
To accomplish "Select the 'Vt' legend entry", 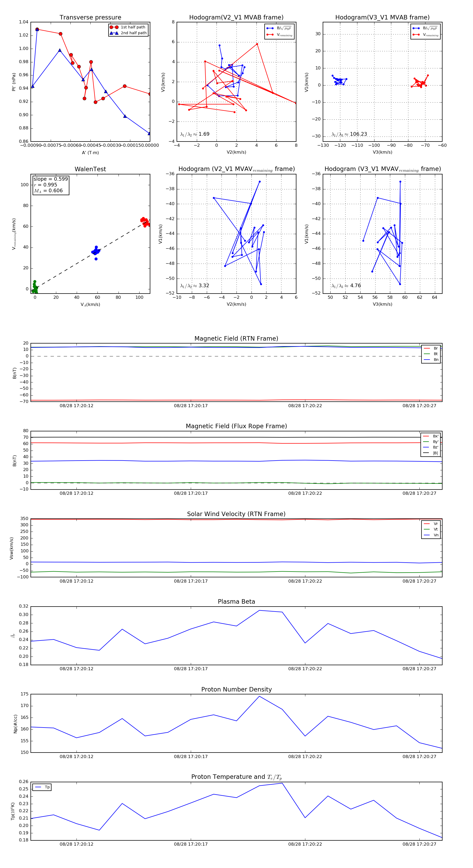I will tap(431, 529).
